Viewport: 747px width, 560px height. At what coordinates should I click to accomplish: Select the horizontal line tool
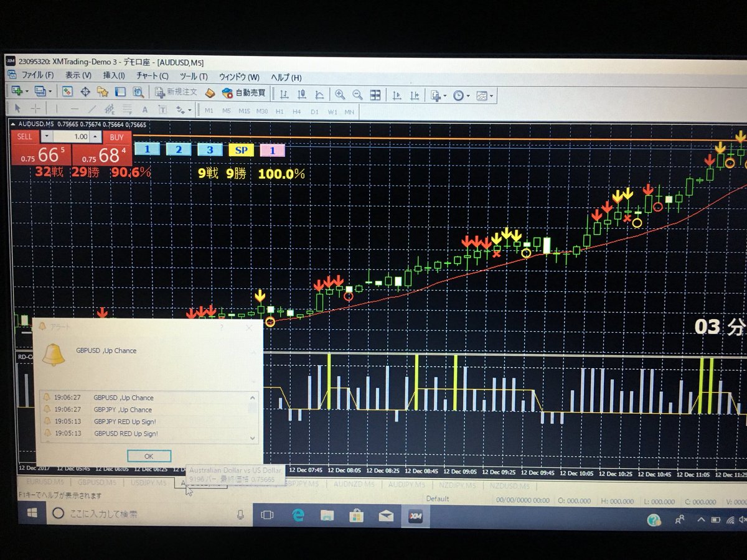tap(74, 109)
